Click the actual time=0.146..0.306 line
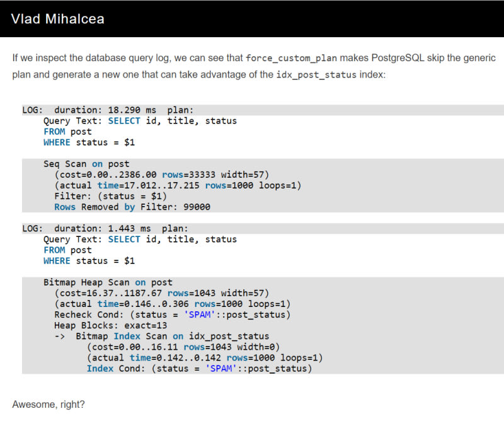Image resolution: width=504 pixels, height=421 pixels. coord(178,304)
